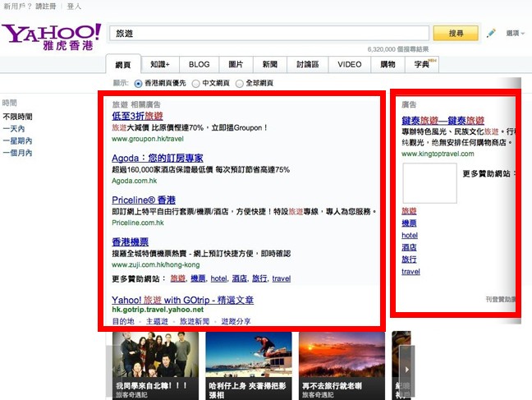Filter results to 一星期內
Image resolution: width=532 pixels, height=400 pixels.
click(17, 141)
